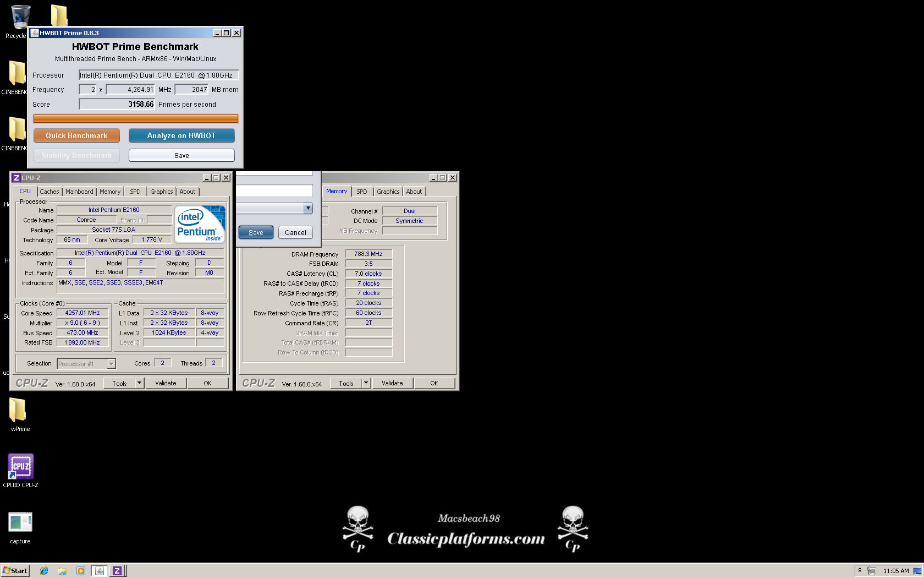The width and height of the screenshot is (924, 578).
Task: Close the HWBOT Prime window
Action: 237,33
